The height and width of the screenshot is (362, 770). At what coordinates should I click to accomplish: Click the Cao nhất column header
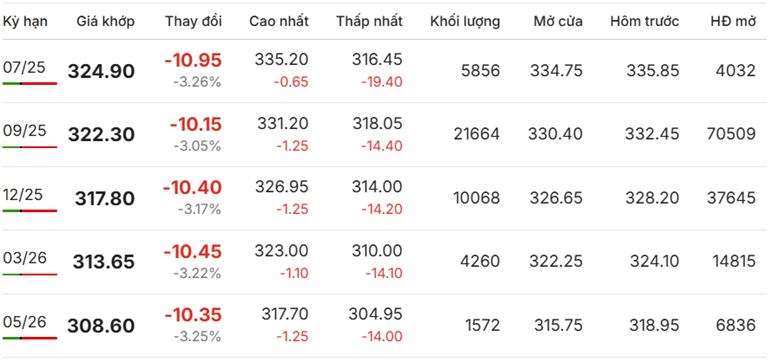point(279,21)
